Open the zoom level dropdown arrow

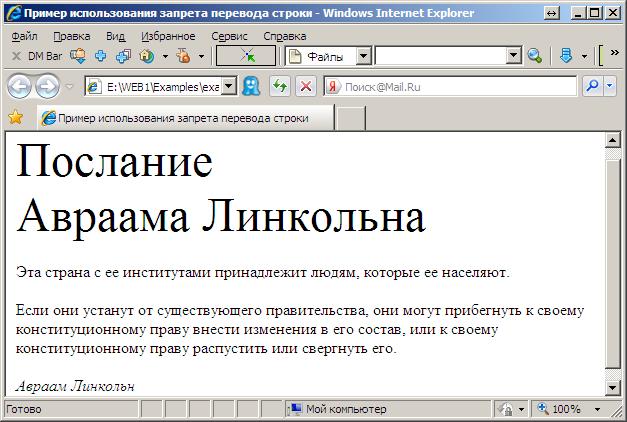[597, 410]
